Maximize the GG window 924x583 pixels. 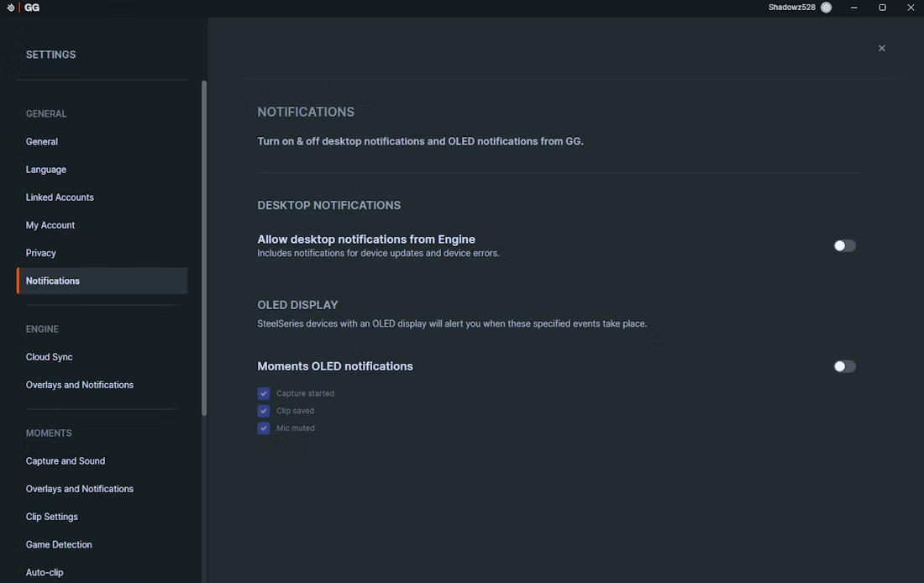coord(882,8)
